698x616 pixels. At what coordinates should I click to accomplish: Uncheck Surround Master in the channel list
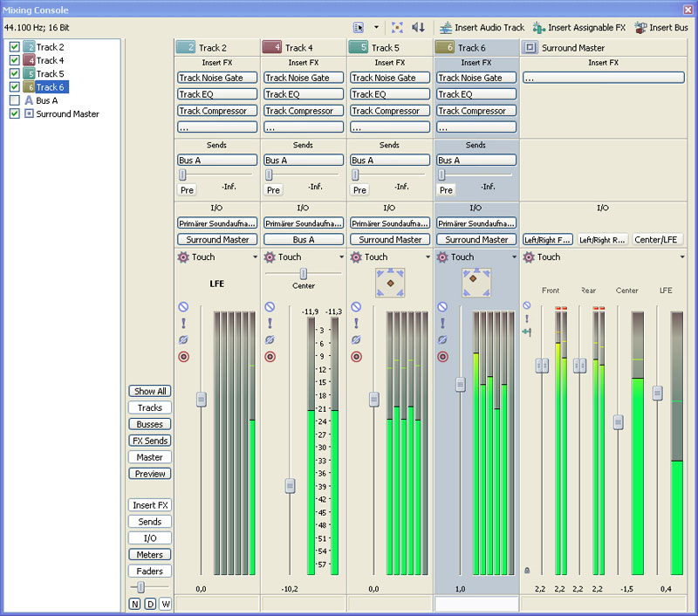tap(15, 113)
